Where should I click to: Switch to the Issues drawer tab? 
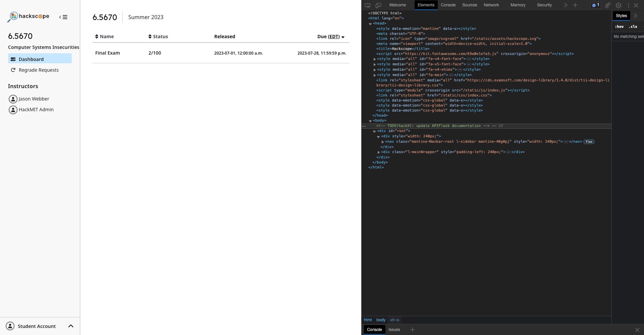pyautogui.click(x=394, y=330)
